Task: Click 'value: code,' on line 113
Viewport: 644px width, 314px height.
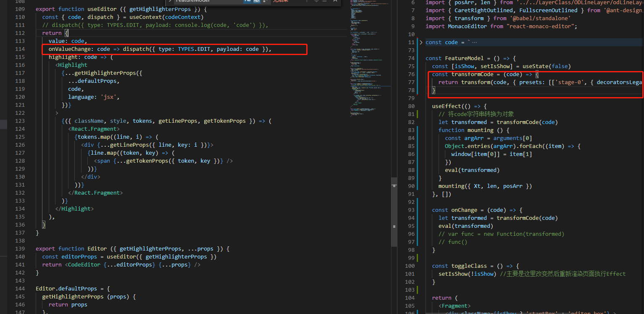Action: tap(68, 41)
